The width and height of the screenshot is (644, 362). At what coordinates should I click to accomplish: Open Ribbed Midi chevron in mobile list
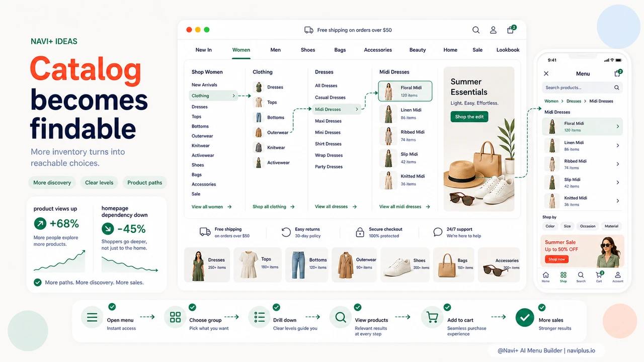tap(618, 164)
